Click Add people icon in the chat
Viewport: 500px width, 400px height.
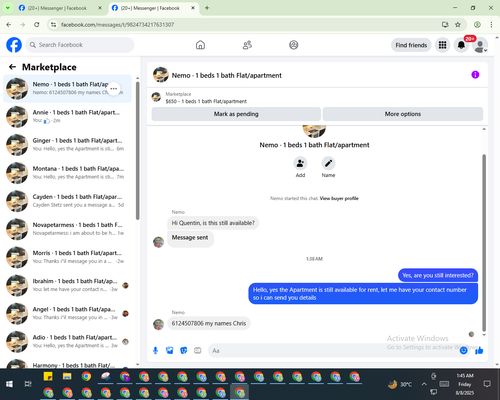pos(300,164)
